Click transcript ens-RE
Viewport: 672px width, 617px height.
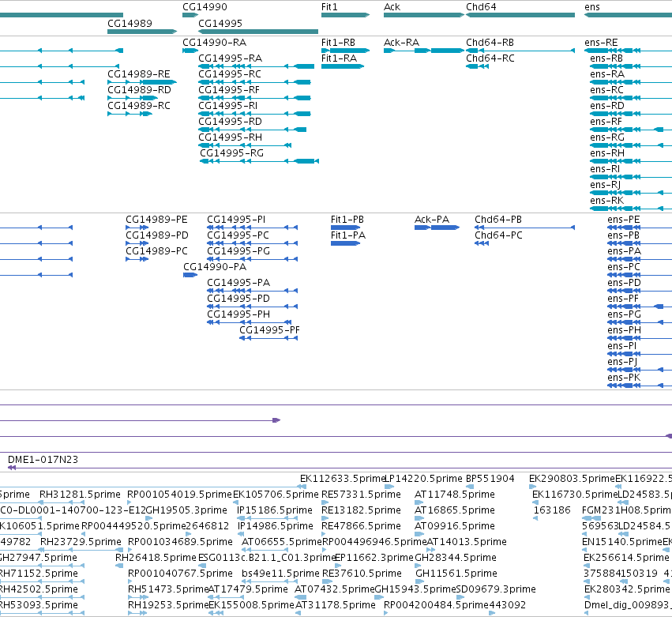pos(628,51)
